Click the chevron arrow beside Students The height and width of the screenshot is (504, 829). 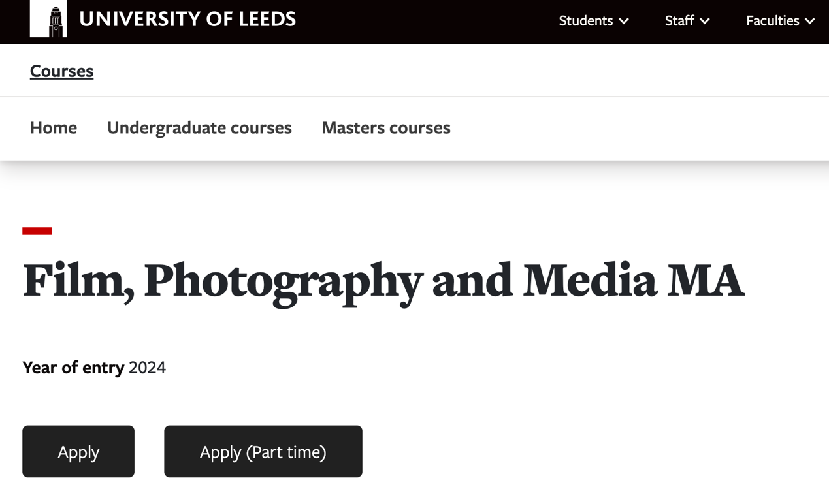click(x=624, y=22)
